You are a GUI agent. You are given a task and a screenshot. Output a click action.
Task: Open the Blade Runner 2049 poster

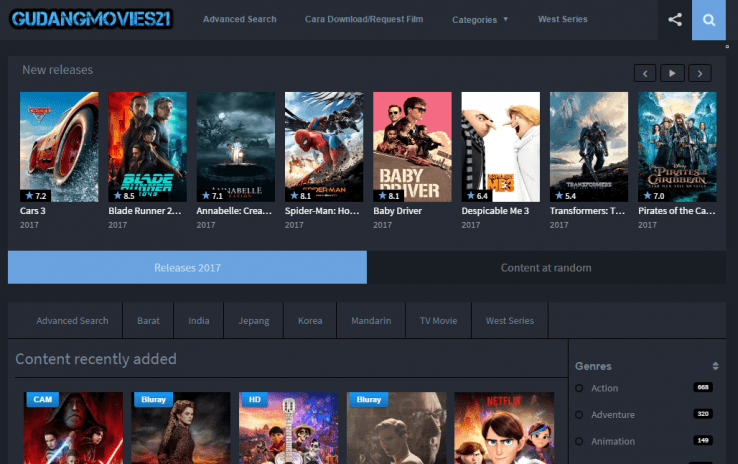[x=147, y=147]
